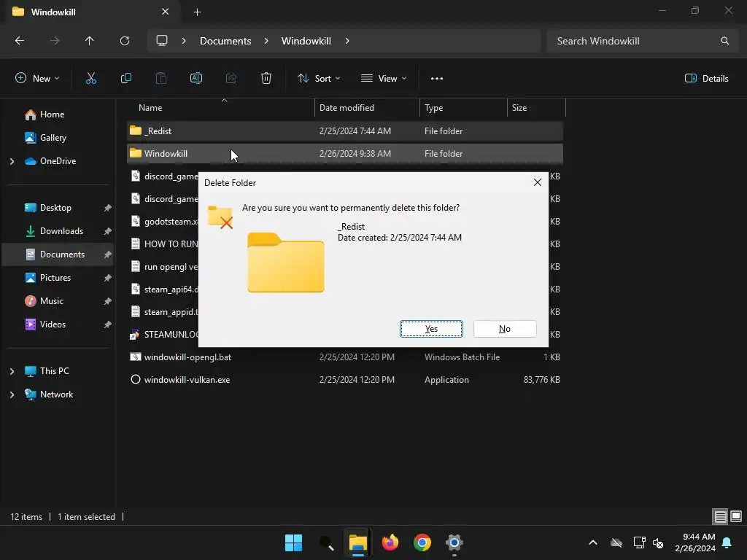Launch Chrome from taskbar
The image size is (747, 560).
(x=422, y=542)
